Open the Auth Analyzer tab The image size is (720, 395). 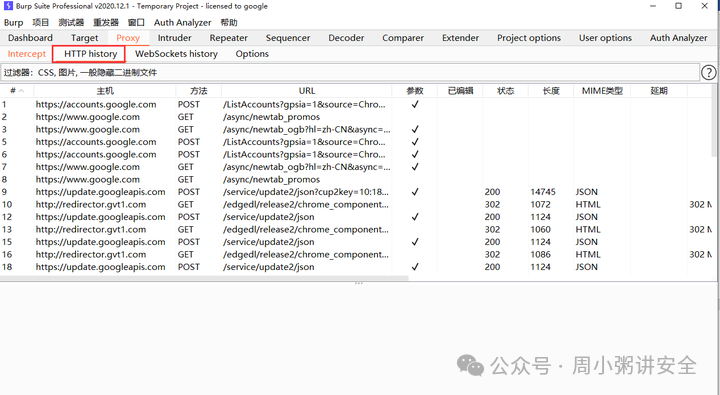point(679,38)
